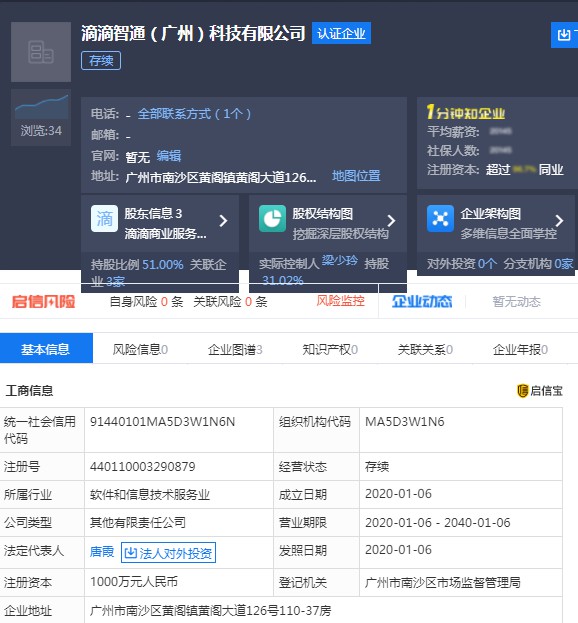Expand the 股权结构图 card arrow
The width and height of the screenshot is (578, 623).
click(392, 221)
